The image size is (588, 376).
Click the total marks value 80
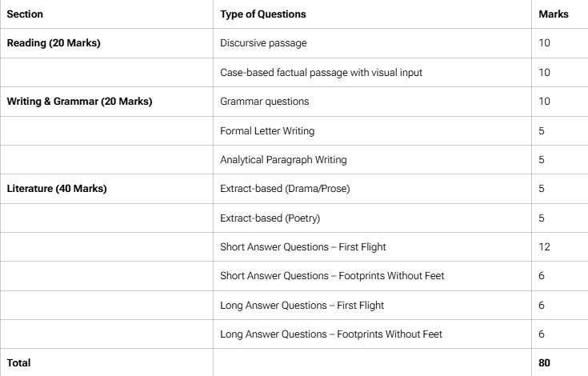(x=544, y=363)
